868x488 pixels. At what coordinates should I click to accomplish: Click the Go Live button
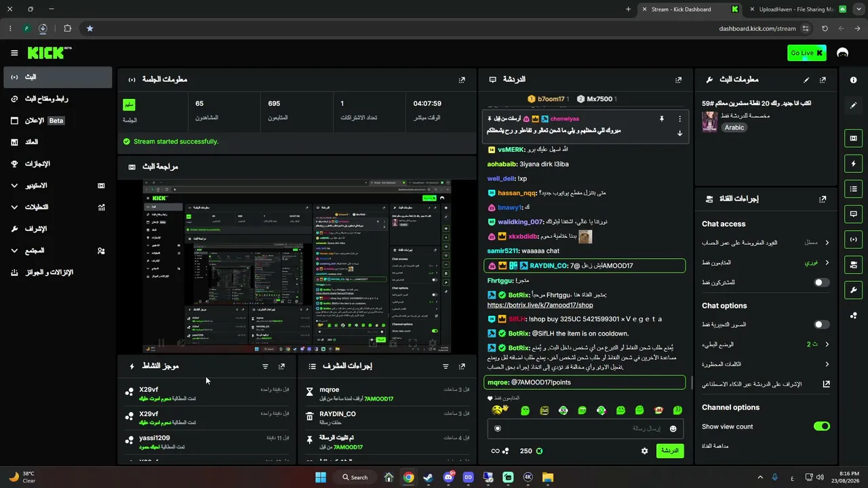807,53
